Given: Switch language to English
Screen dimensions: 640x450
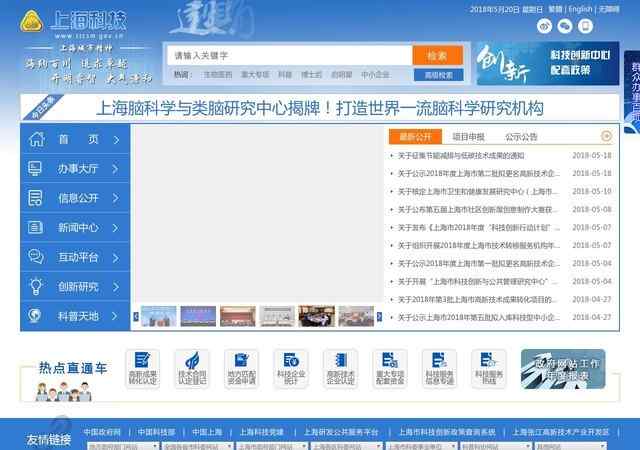Looking at the screenshot, I should point(580,9).
